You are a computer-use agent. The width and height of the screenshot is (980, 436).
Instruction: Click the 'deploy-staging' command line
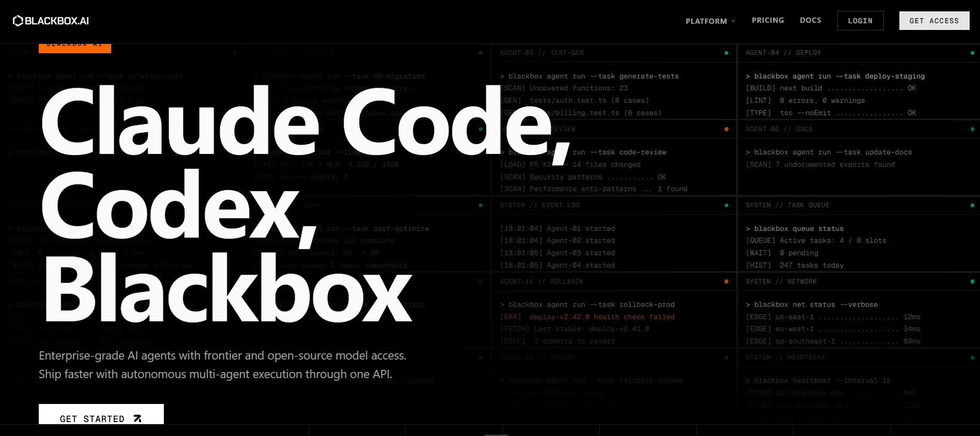pyautogui.click(x=835, y=76)
